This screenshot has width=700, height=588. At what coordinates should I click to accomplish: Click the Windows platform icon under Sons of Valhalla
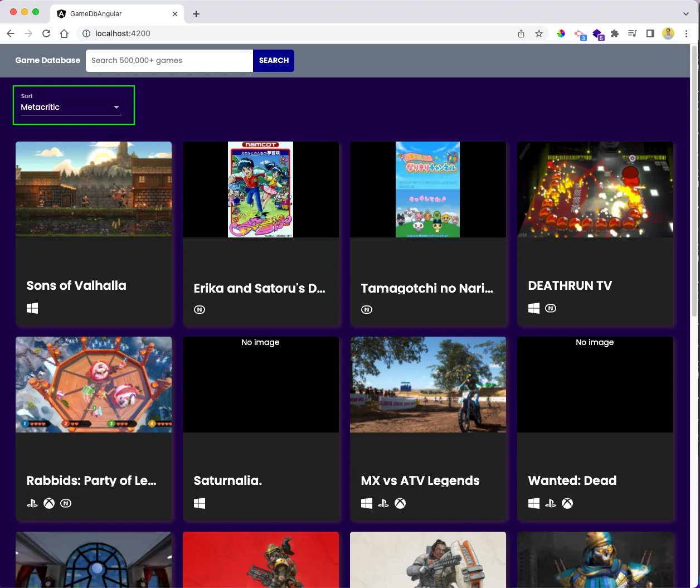(x=32, y=308)
